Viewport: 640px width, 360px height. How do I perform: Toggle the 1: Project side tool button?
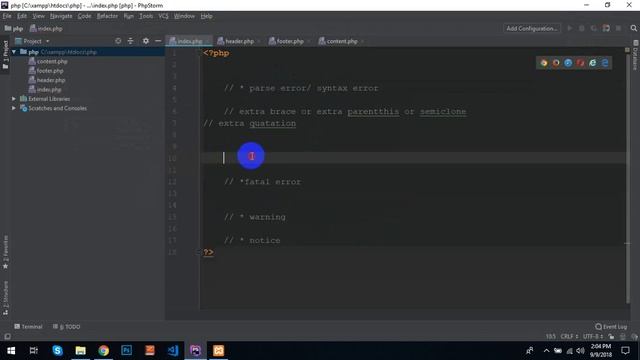coord(5,54)
